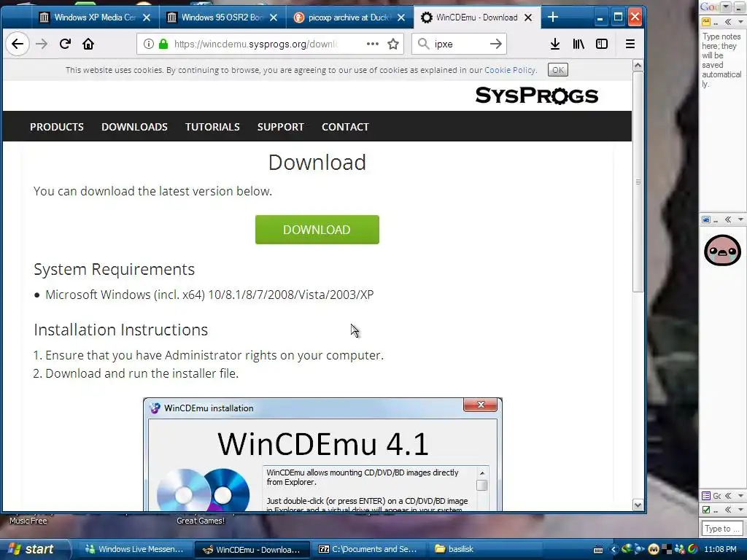This screenshot has height=560, width=747.
Task: Reload the current page
Action: (x=65, y=44)
